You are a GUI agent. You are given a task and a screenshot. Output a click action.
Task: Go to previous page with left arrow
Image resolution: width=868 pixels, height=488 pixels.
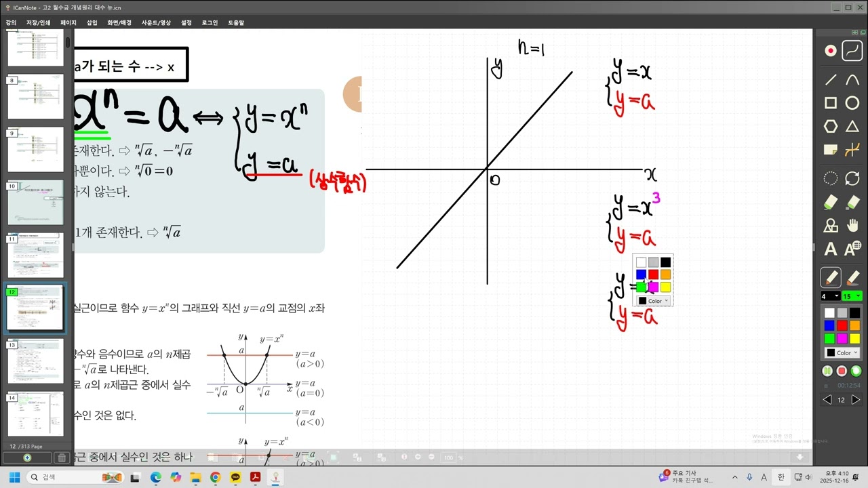pyautogui.click(x=827, y=400)
